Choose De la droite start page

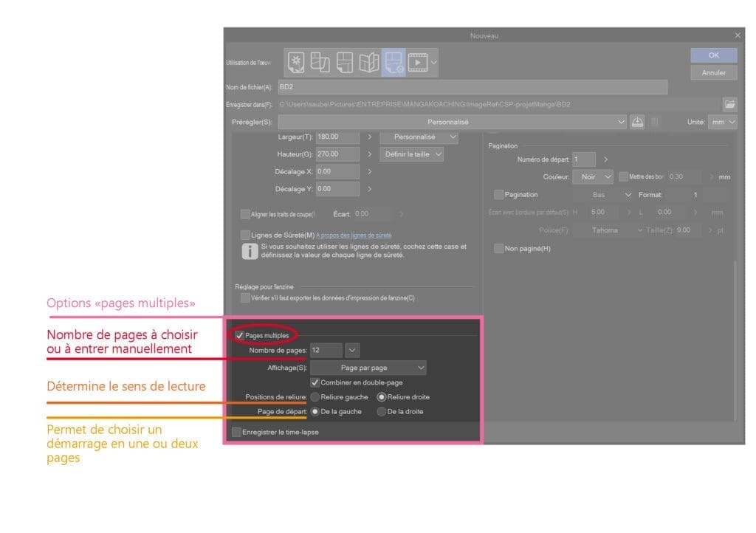[382, 411]
